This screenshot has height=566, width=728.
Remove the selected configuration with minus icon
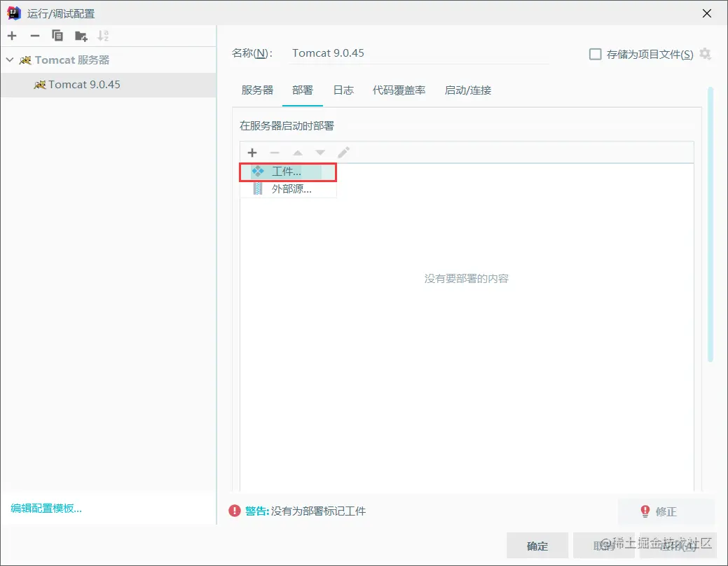35,36
